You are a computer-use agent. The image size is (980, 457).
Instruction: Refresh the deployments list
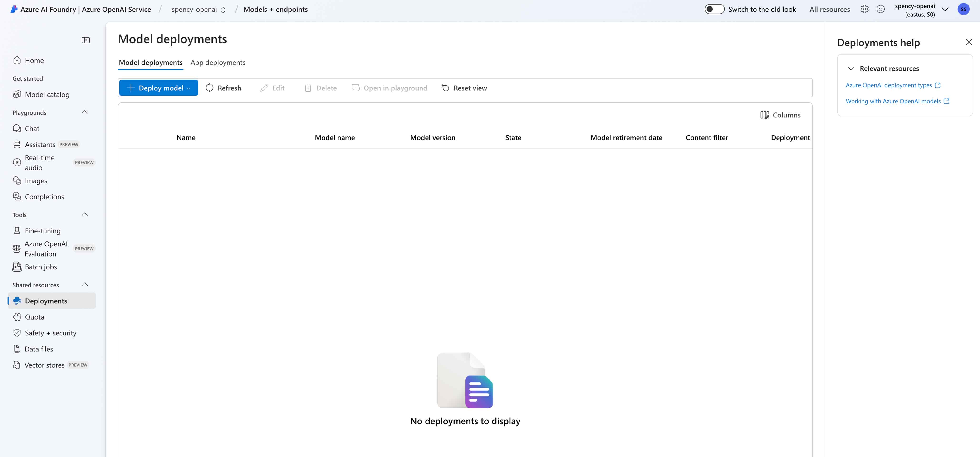(223, 88)
